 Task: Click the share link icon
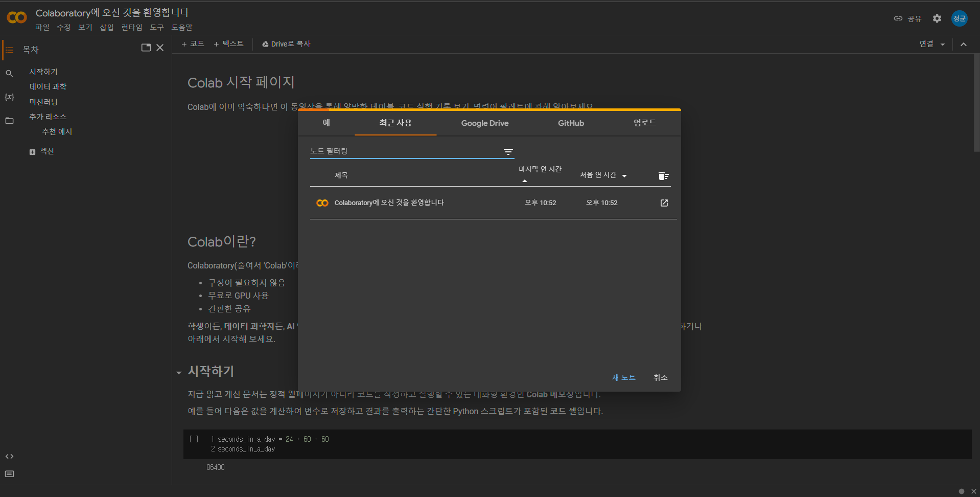tap(898, 18)
